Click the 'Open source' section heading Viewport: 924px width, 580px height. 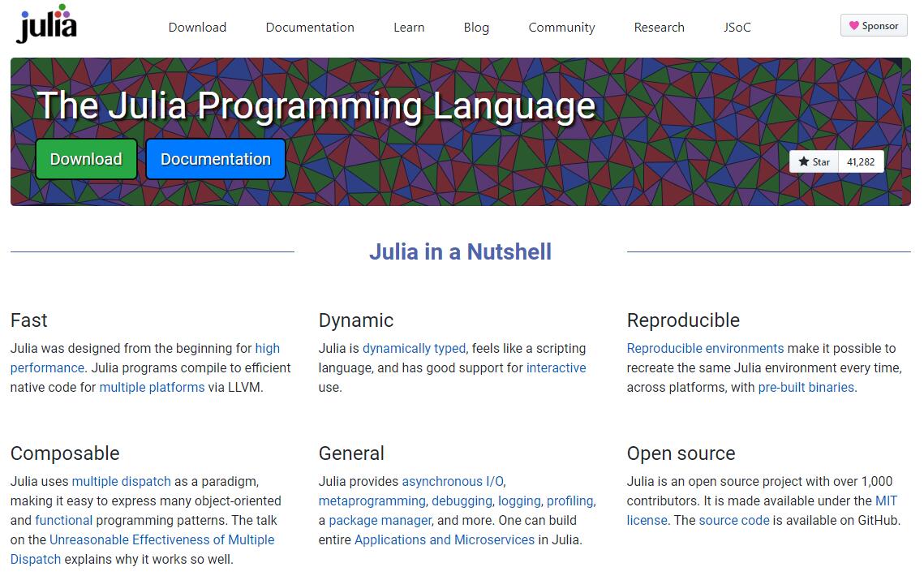pos(681,453)
